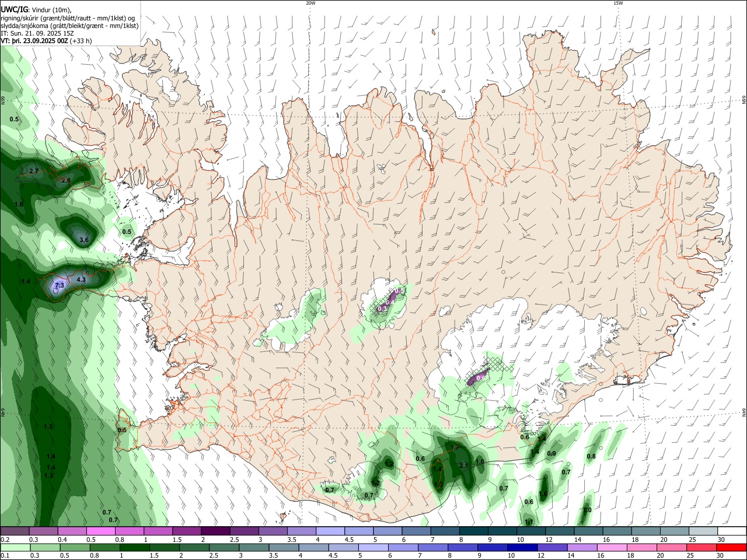
Task: Click the violet 12 swatch in lower legend row
Action: (x=551, y=547)
